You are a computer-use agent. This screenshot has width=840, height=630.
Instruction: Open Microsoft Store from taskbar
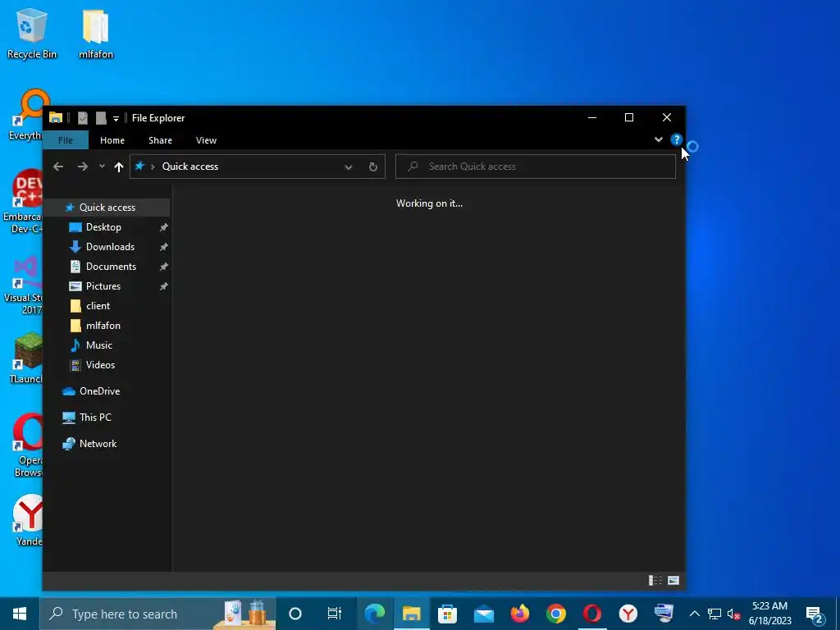447,614
